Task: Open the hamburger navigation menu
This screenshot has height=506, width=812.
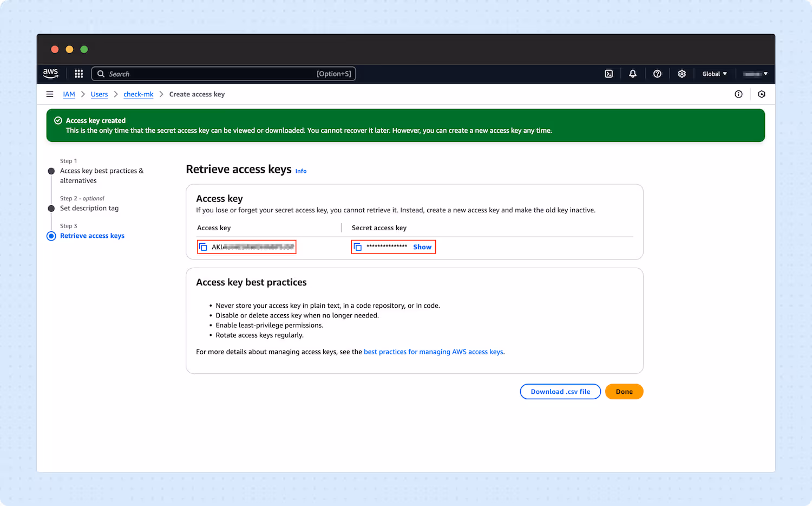Action: [x=49, y=94]
